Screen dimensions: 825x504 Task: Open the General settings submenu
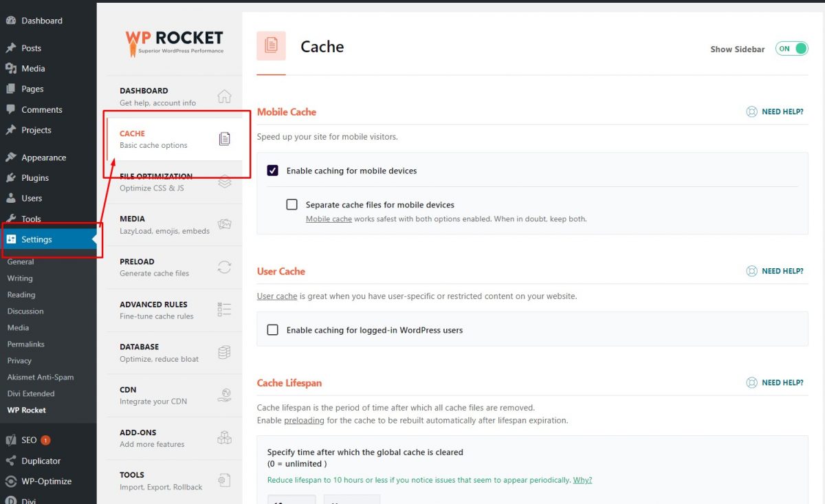21,262
